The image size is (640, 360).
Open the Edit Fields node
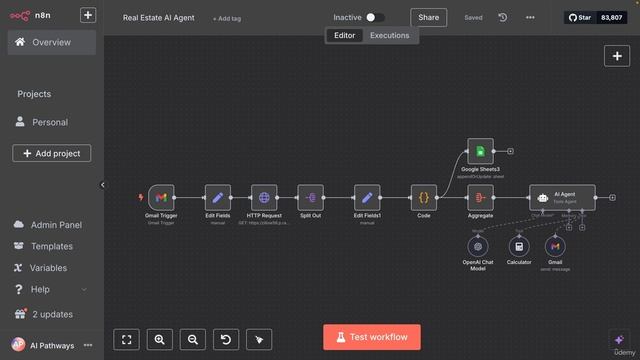(218, 198)
